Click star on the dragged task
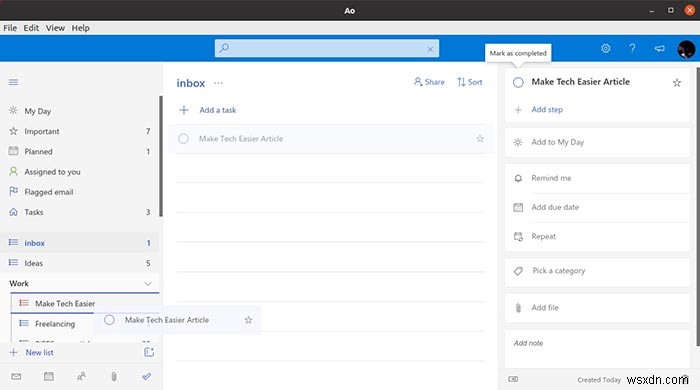The height and width of the screenshot is (390, 700). [248, 320]
